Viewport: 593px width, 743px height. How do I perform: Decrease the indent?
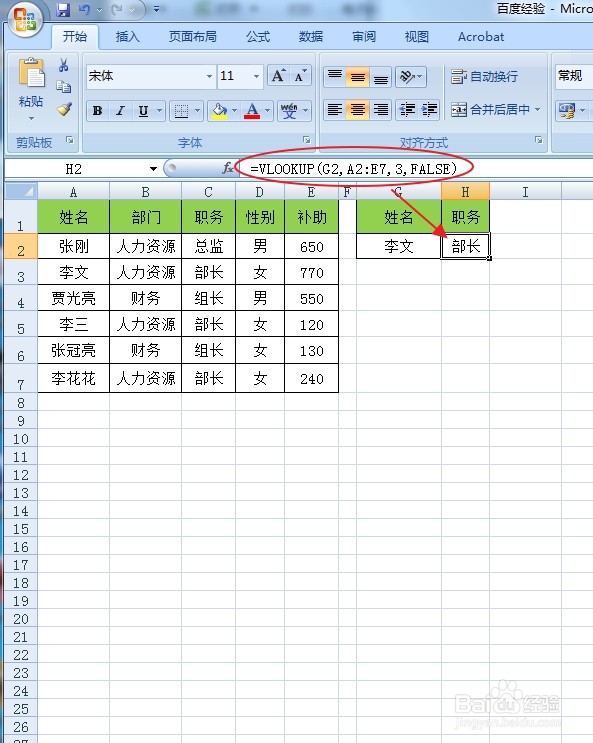407,110
